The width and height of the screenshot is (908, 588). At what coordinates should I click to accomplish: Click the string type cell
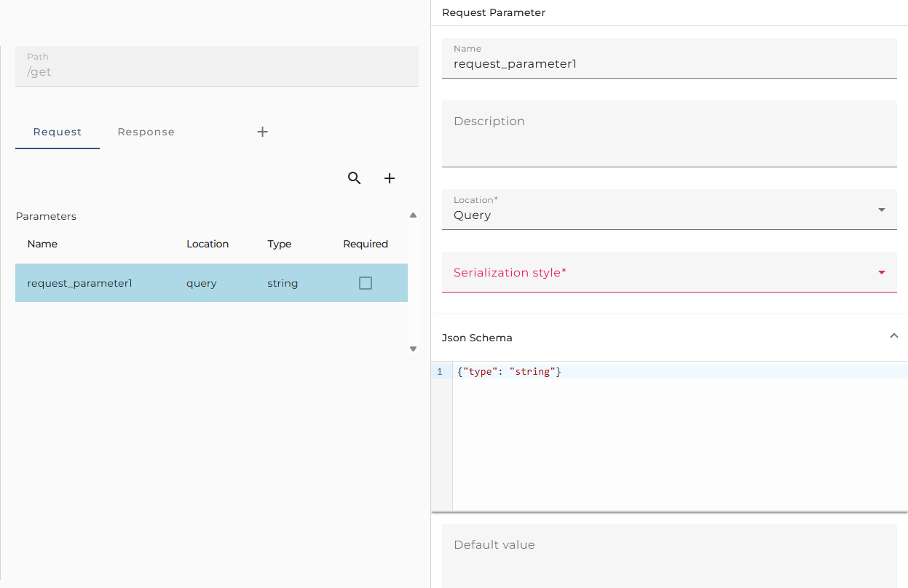283,283
